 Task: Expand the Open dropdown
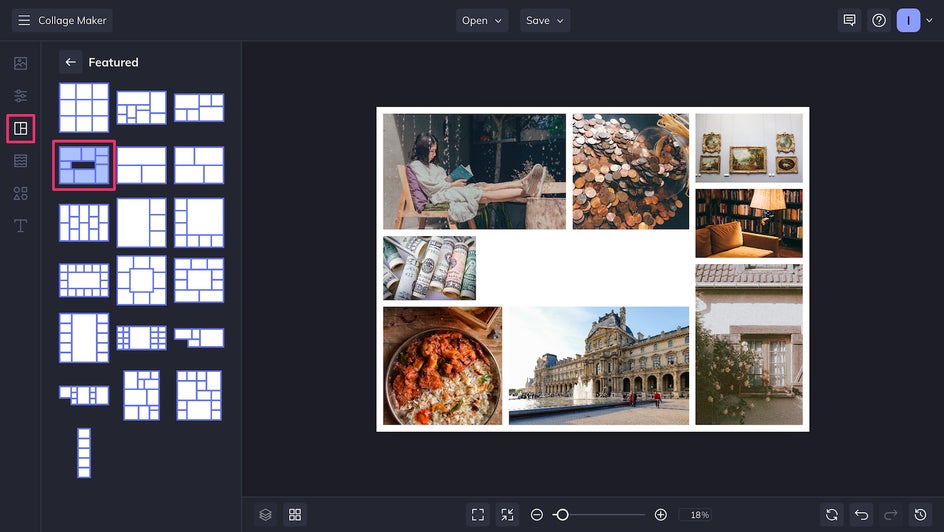pos(482,20)
